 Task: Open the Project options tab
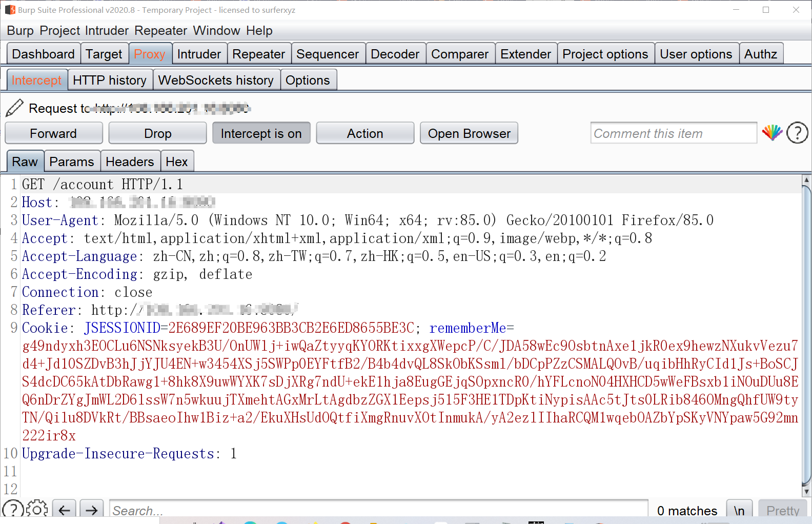(x=605, y=54)
